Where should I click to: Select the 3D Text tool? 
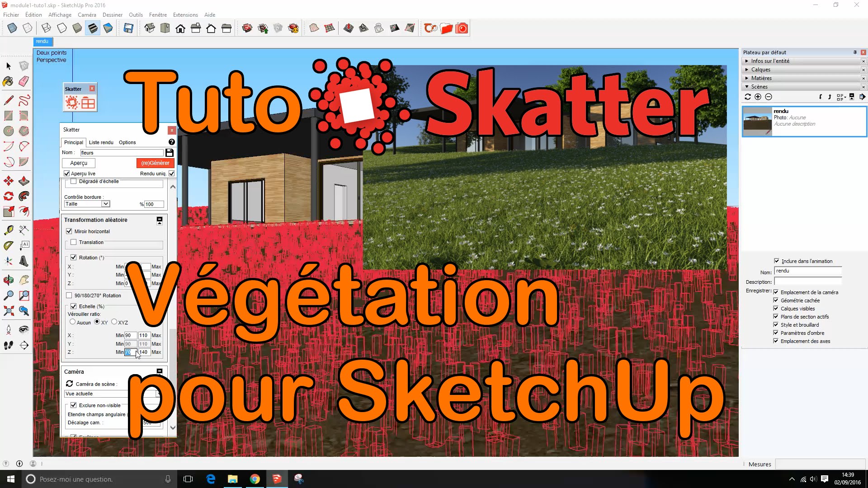[x=24, y=261]
